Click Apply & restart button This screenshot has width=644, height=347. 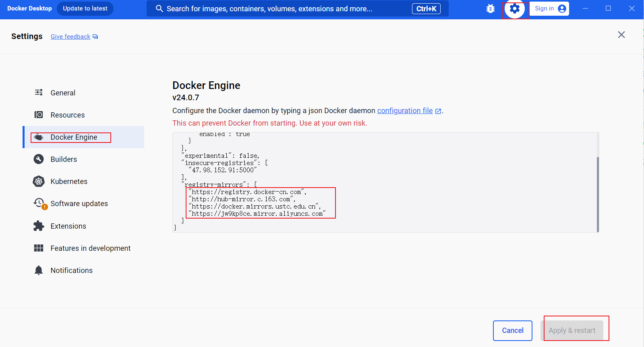pyautogui.click(x=572, y=330)
